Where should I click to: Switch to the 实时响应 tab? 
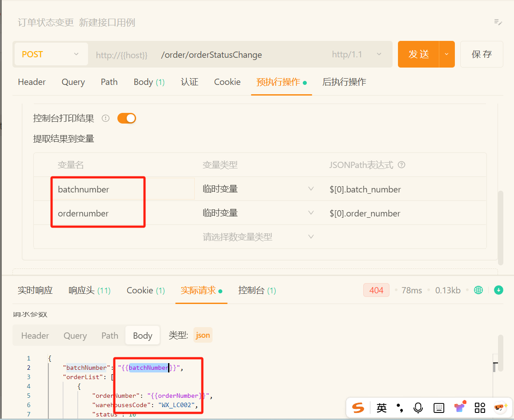pyautogui.click(x=35, y=290)
